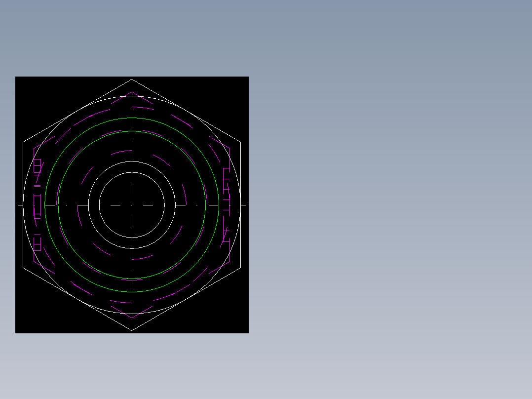Click the magenta rectangle shapes on the left
532x399 pixels.
[x=37, y=202]
